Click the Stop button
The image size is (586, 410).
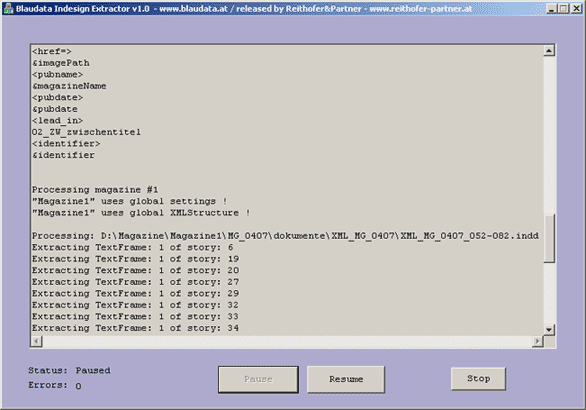478,379
